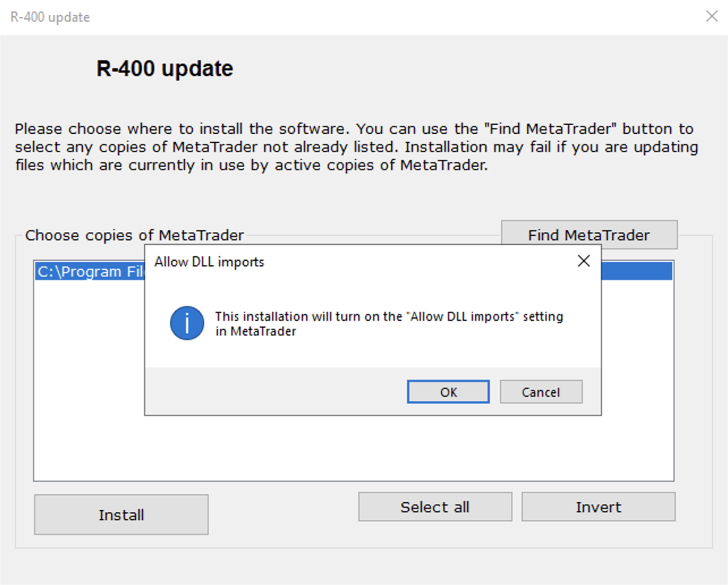Close the R-400 update window
Viewport: 728px width, 585px height.
[x=712, y=16]
